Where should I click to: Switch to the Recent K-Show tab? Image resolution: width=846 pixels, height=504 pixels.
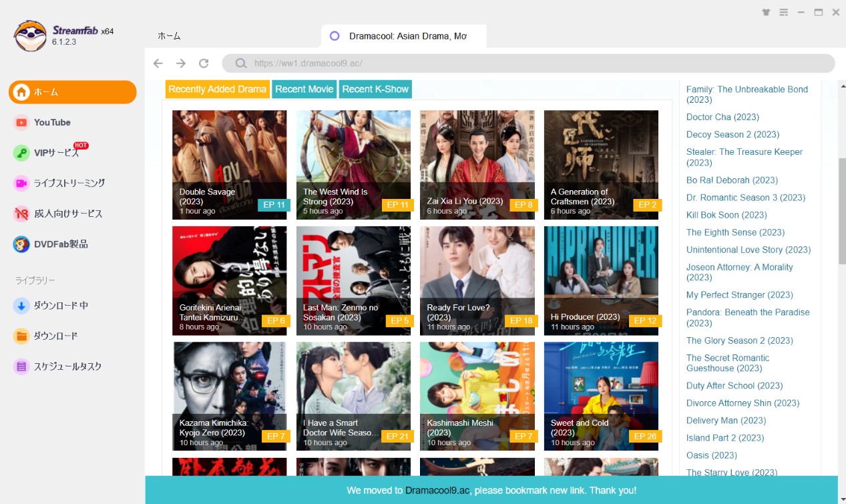pos(375,89)
